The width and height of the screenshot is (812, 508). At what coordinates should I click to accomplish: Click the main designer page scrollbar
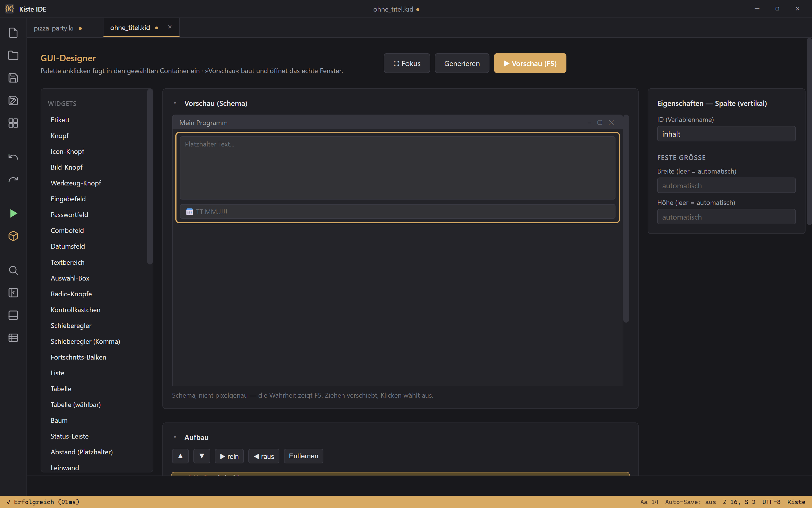(809, 131)
